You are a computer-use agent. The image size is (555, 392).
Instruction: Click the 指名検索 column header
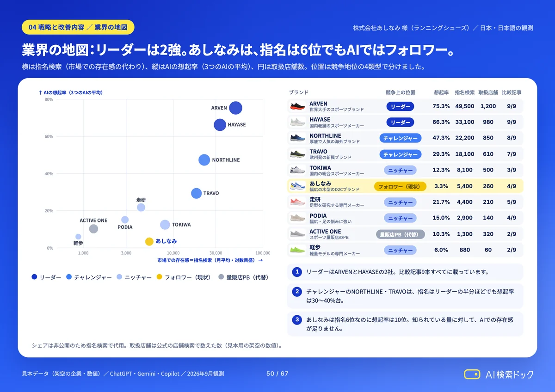(464, 92)
